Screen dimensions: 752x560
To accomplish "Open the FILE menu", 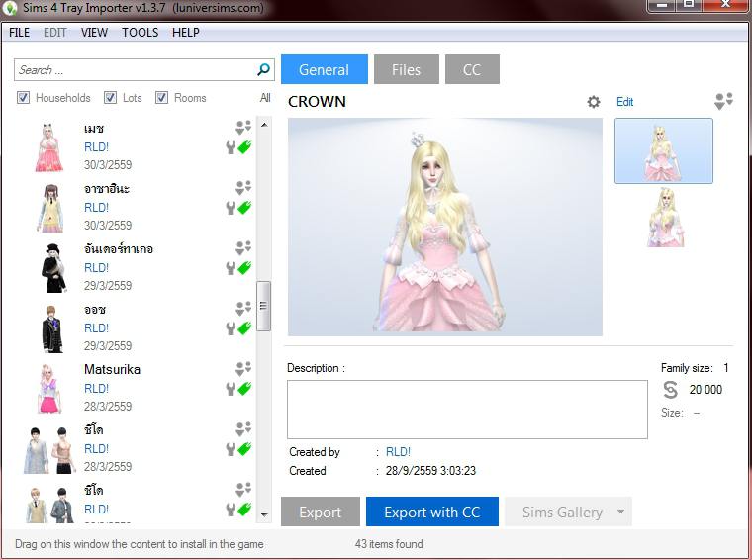I will [x=19, y=32].
